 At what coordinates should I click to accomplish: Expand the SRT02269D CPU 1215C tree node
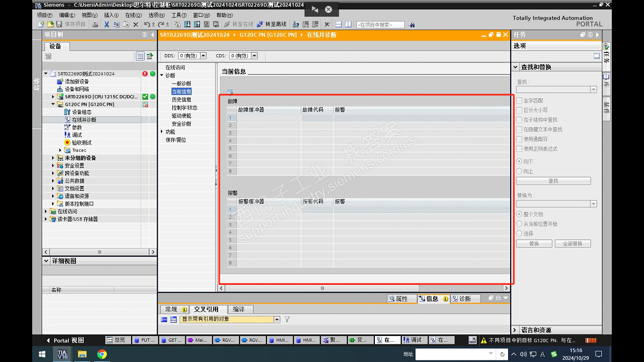point(53,97)
